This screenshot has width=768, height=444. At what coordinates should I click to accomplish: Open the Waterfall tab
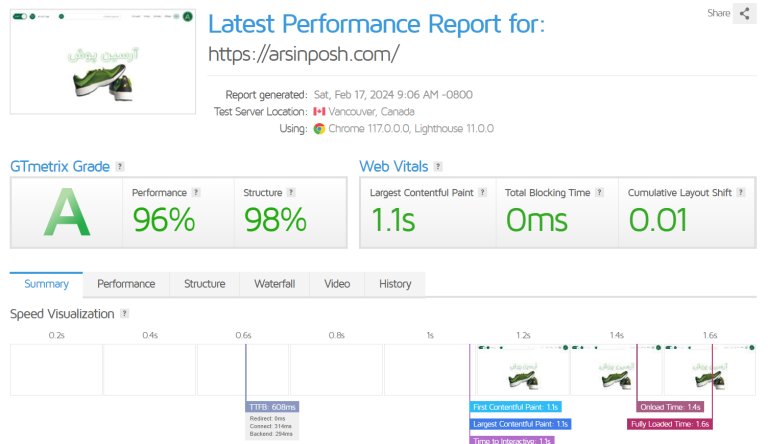(274, 284)
